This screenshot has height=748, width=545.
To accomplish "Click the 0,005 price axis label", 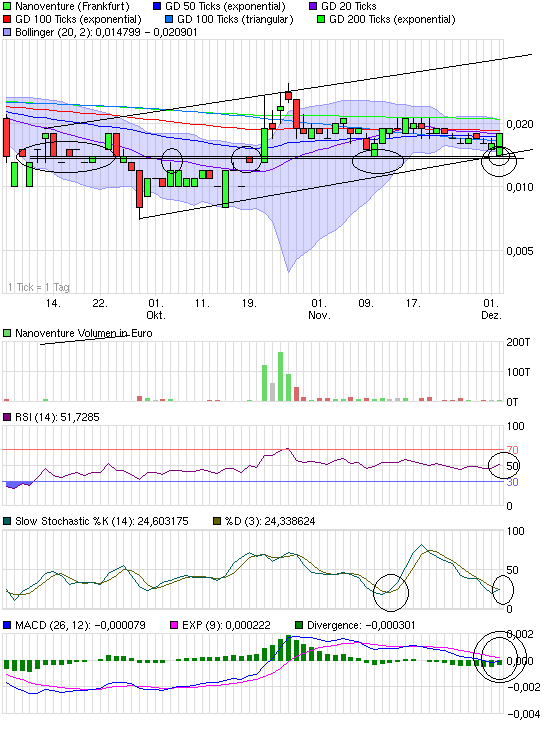I will [520, 251].
